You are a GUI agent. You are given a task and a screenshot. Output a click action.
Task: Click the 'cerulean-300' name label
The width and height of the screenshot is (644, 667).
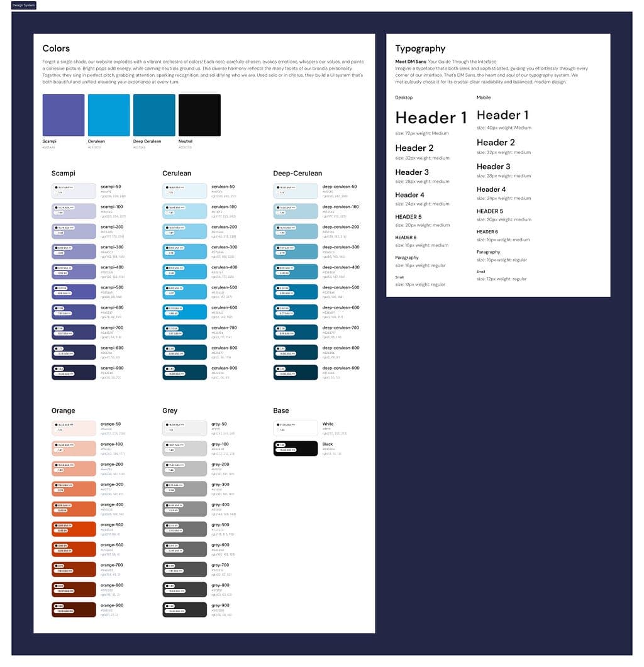coord(225,246)
